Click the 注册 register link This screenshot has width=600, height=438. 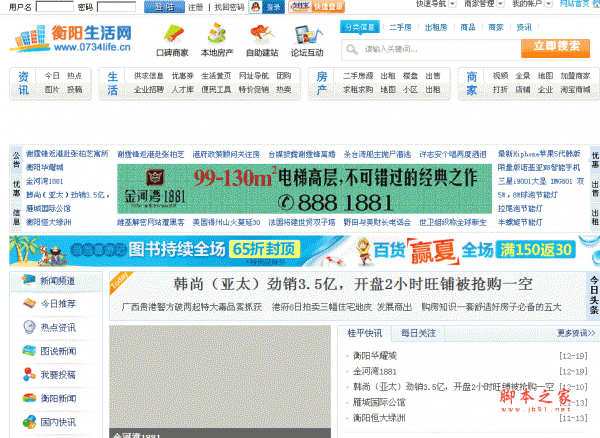196,7
